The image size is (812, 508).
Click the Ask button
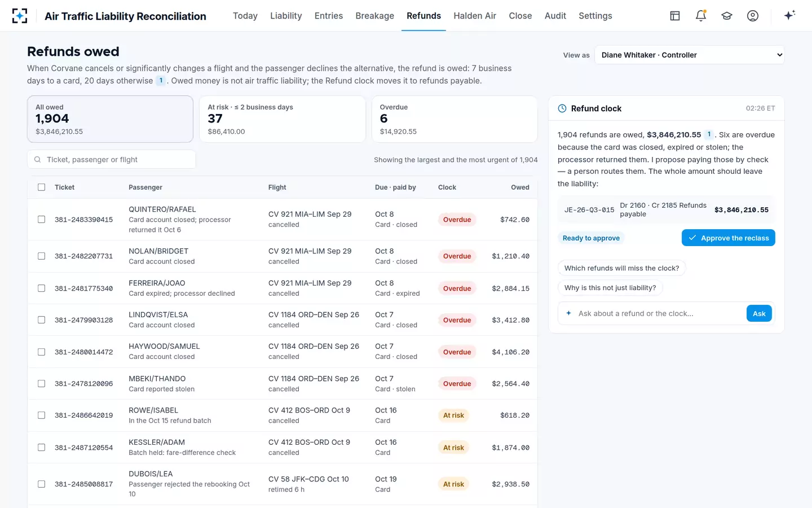click(x=759, y=313)
